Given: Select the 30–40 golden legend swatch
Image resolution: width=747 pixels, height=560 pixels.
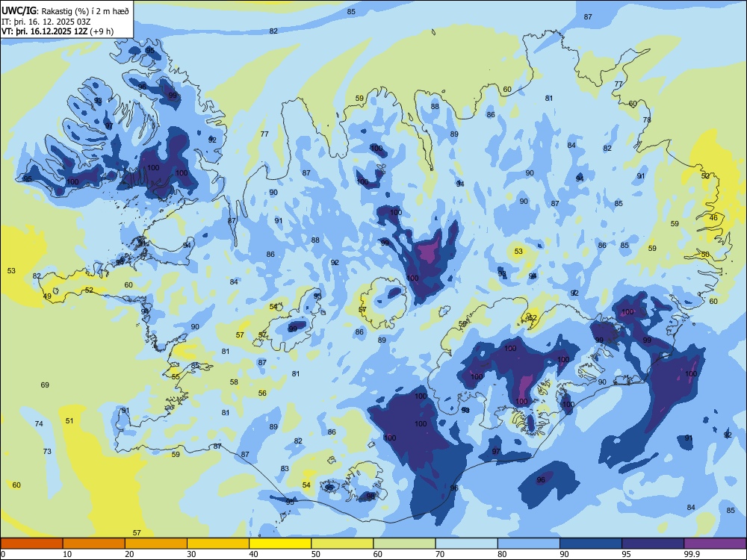Looking at the screenshot, I should [218, 544].
